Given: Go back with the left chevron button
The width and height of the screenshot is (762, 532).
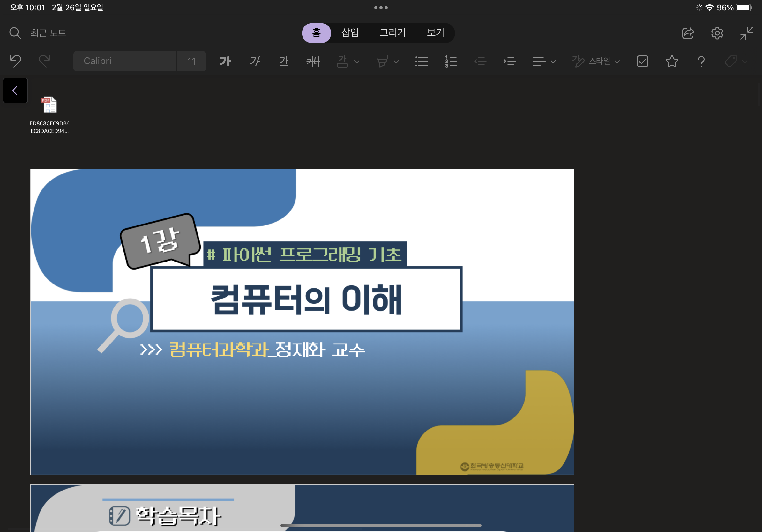Looking at the screenshot, I should tap(15, 91).
